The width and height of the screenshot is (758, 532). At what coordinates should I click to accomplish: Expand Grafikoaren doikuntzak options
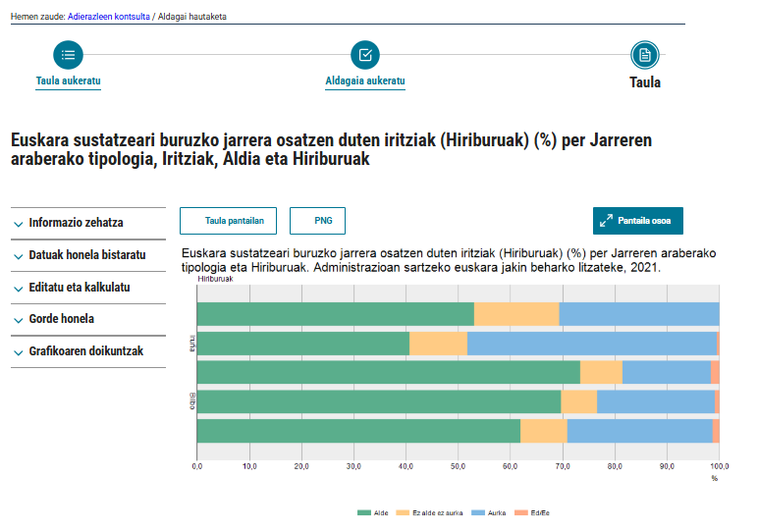coord(86,350)
